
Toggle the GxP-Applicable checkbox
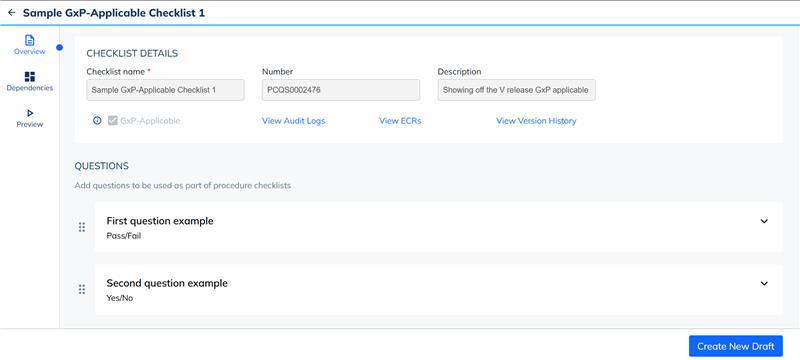(113, 121)
